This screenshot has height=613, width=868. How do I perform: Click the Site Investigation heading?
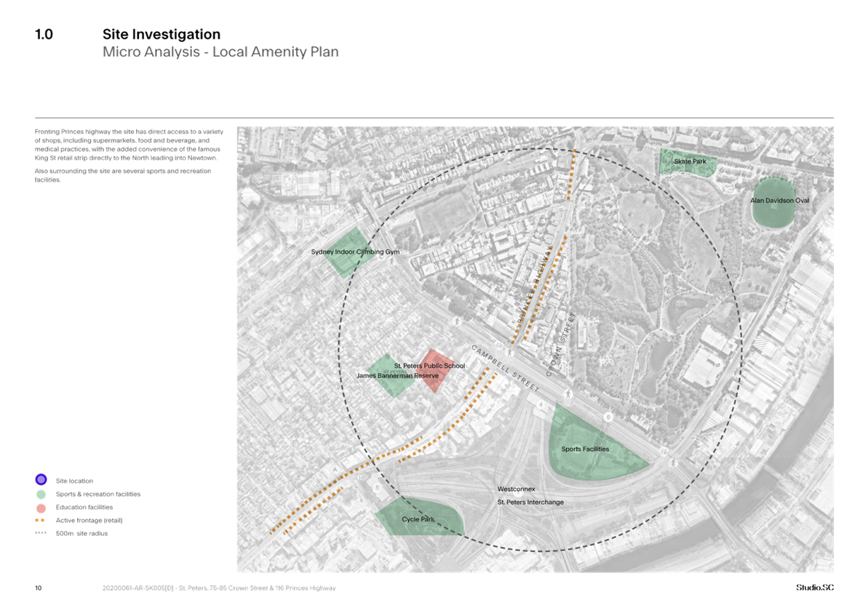click(x=161, y=34)
